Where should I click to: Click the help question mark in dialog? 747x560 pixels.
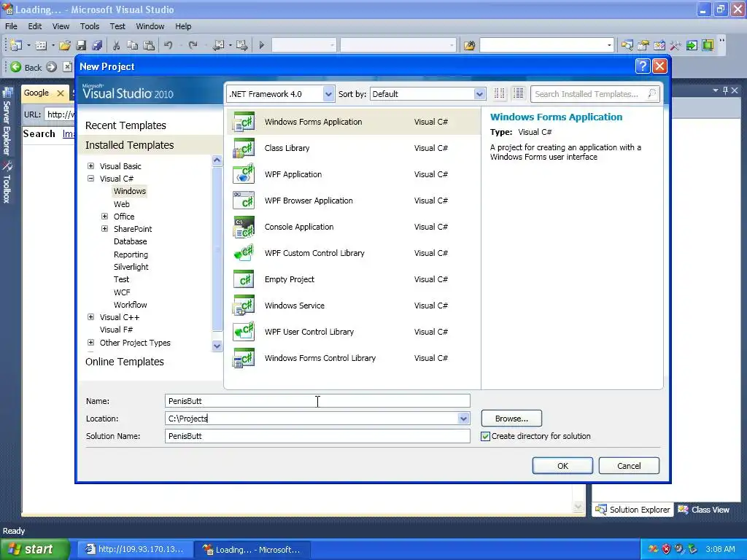pos(642,66)
